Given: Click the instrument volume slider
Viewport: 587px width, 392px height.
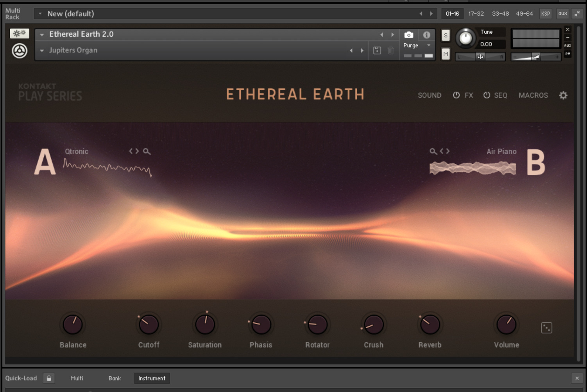Looking at the screenshot, I should point(536,57).
